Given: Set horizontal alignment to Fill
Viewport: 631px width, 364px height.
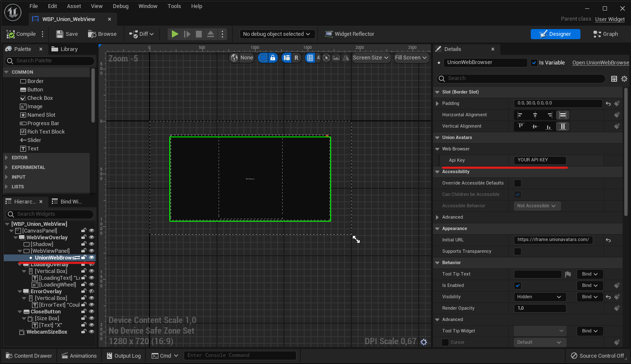Looking at the screenshot, I should click(x=563, y=115).
